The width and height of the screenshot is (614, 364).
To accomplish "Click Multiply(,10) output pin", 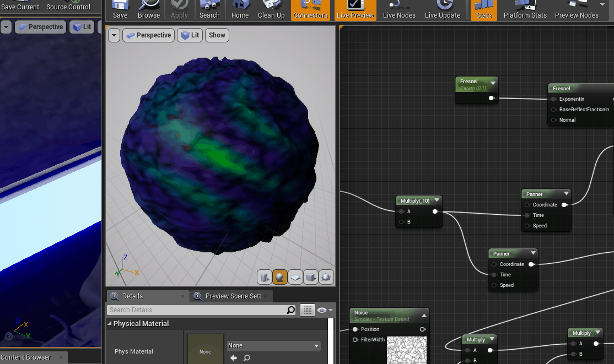I will [x=435, y=211].
